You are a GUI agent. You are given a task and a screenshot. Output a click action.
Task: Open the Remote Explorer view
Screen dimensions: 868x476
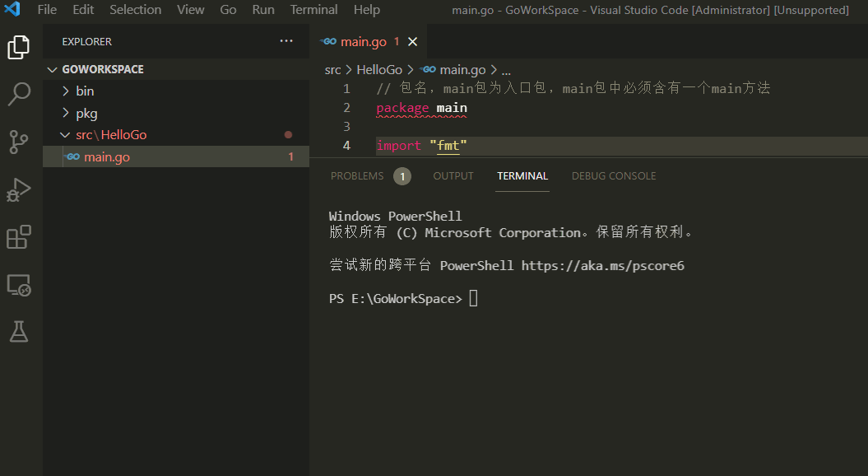click(x=19, y=285)
